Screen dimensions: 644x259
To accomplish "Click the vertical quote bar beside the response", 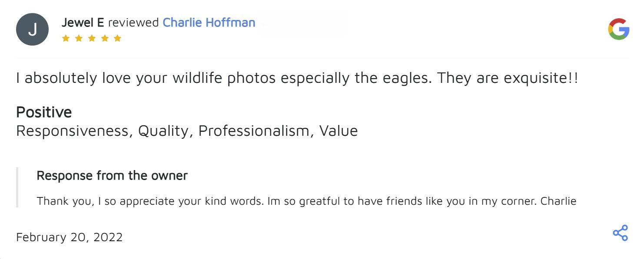I will (17, 187).
